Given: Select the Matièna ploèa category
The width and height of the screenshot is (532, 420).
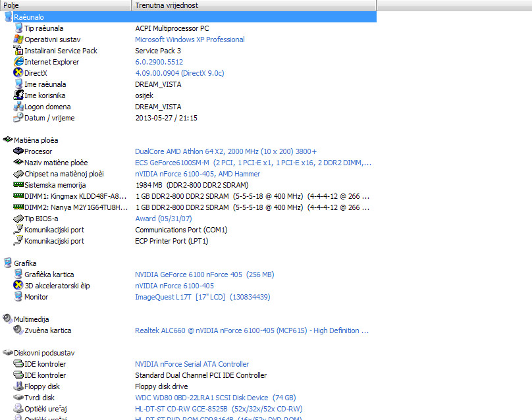Looking at the screenshot, I should click(36, 140).
